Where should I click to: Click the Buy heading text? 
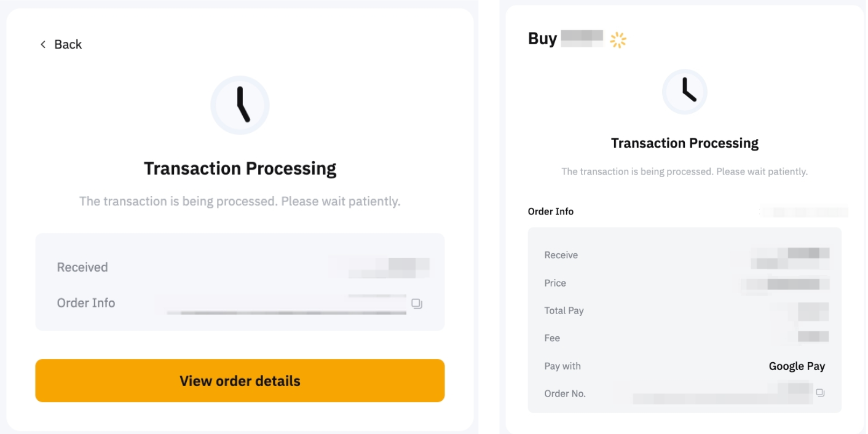(x=542, y=39)
